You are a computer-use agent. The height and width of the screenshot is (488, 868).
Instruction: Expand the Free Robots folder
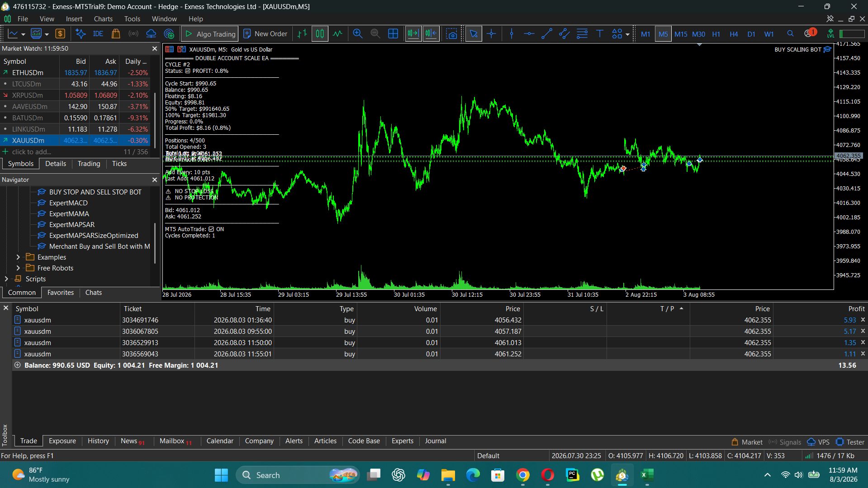click(x=18, y=268)
